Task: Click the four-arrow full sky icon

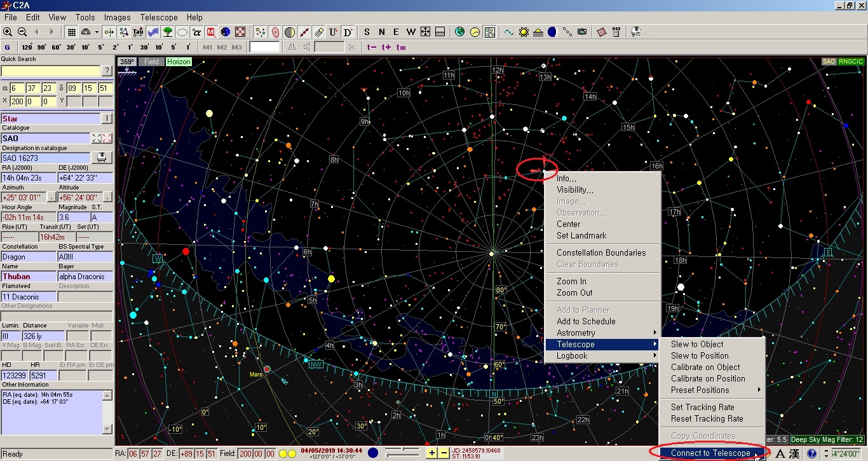Action: point(425,32)
